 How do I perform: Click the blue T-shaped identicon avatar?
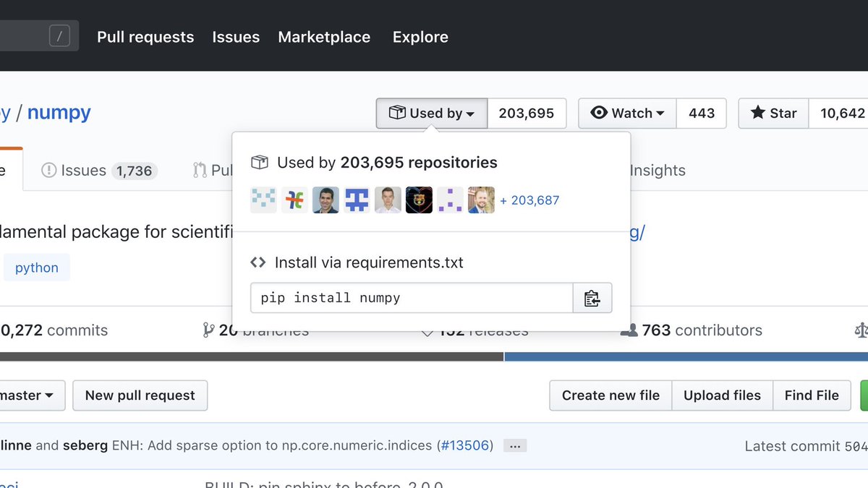coord(357,200)
